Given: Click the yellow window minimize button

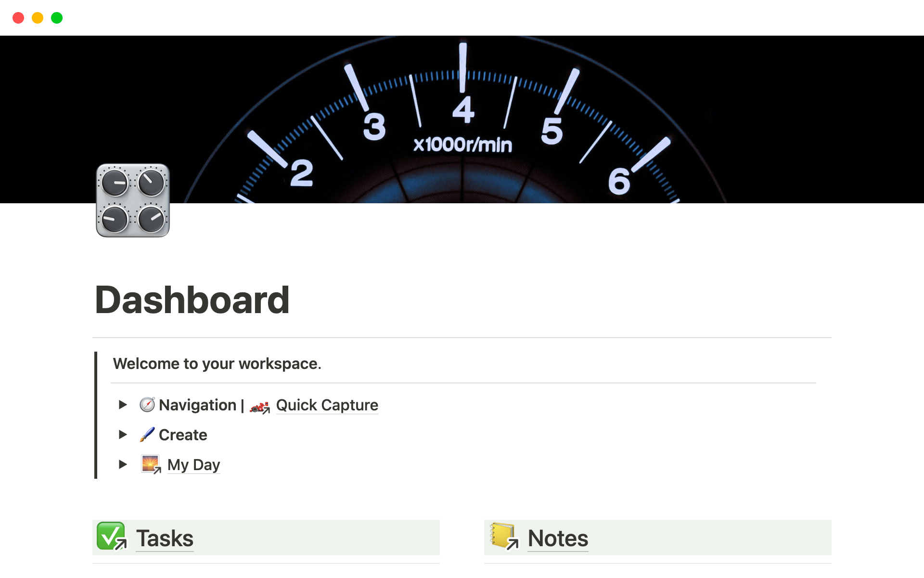Looking at the screenshot, I should click(x=38, y=18).
